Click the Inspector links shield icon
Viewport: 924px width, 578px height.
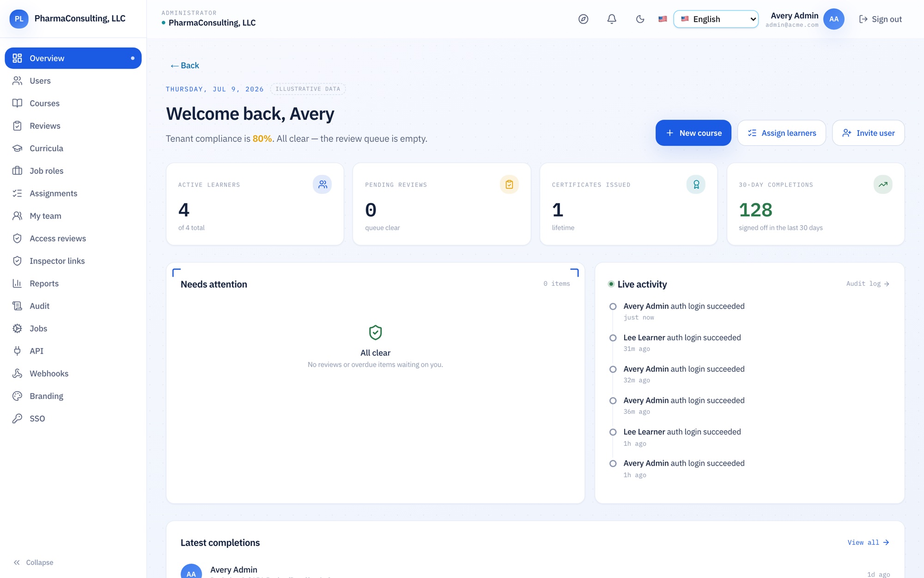[x=17, y=261]
